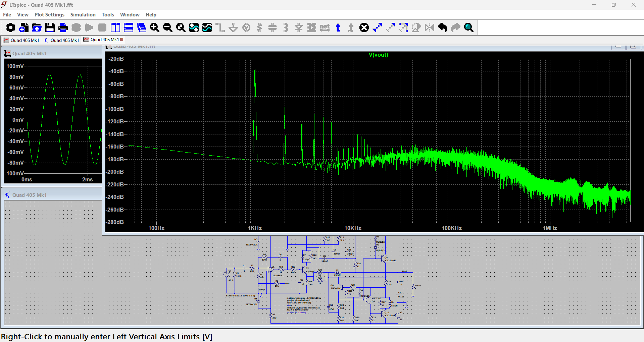Viewport: 644px width, 342px height.
Task: Open the Help menu
Action: pyautogui.click(x=151, y=15)
